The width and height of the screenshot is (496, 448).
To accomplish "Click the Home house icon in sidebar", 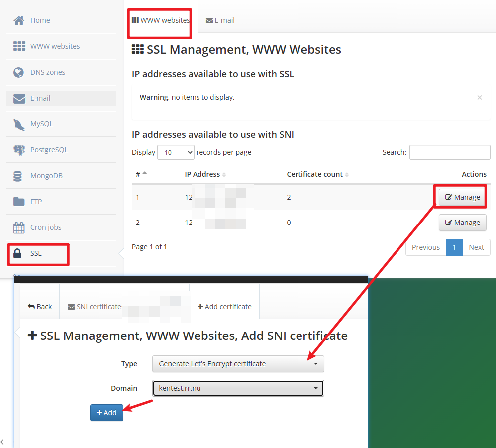I will pos(19,20).
